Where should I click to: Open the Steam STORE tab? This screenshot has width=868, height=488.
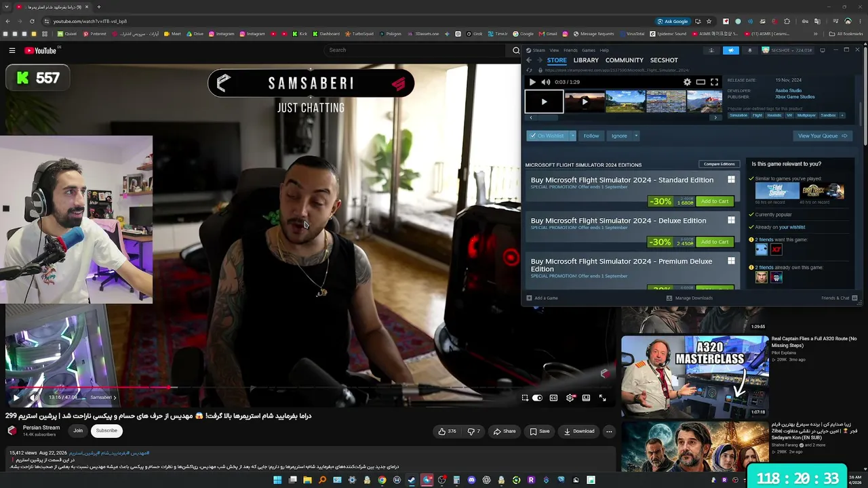click(557, 60)
